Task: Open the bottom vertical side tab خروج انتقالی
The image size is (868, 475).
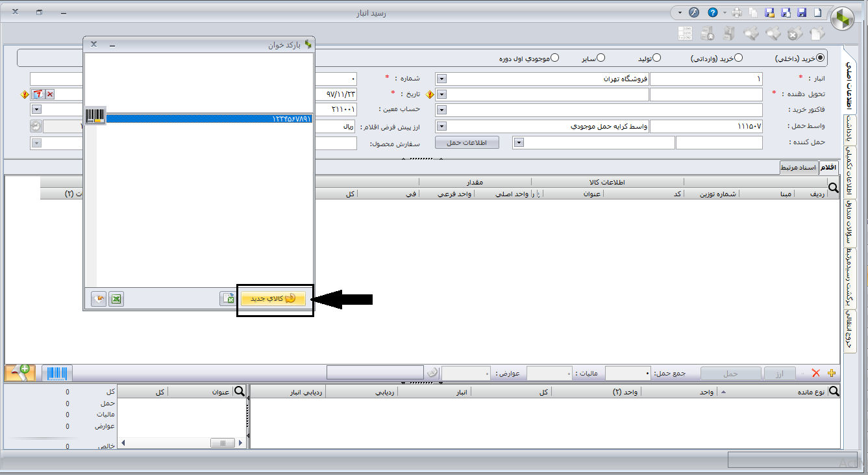Action: (x=850, y=331)
